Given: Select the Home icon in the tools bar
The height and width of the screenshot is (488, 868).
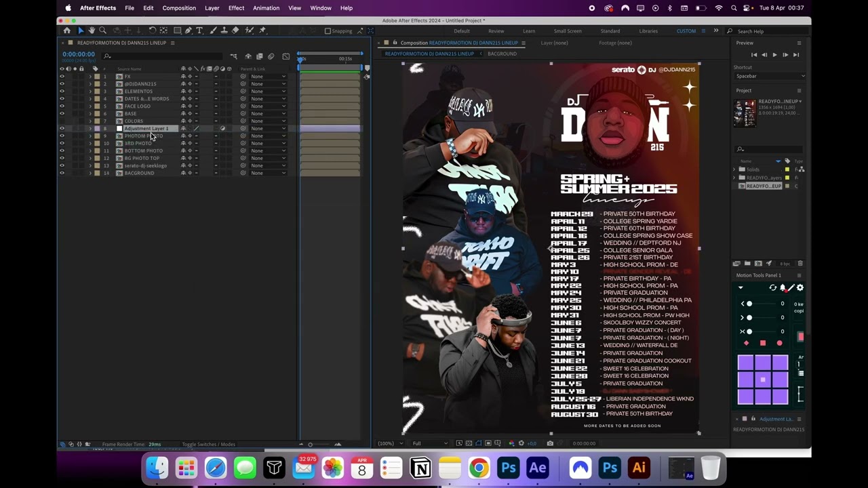Looking at the screenshot, I should pos(66,30).
